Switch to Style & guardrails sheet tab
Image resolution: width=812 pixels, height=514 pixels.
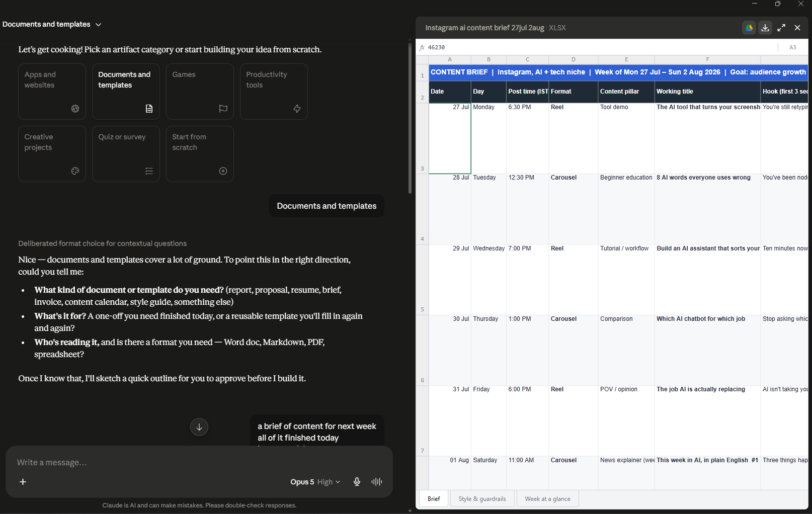click(482, 499)
